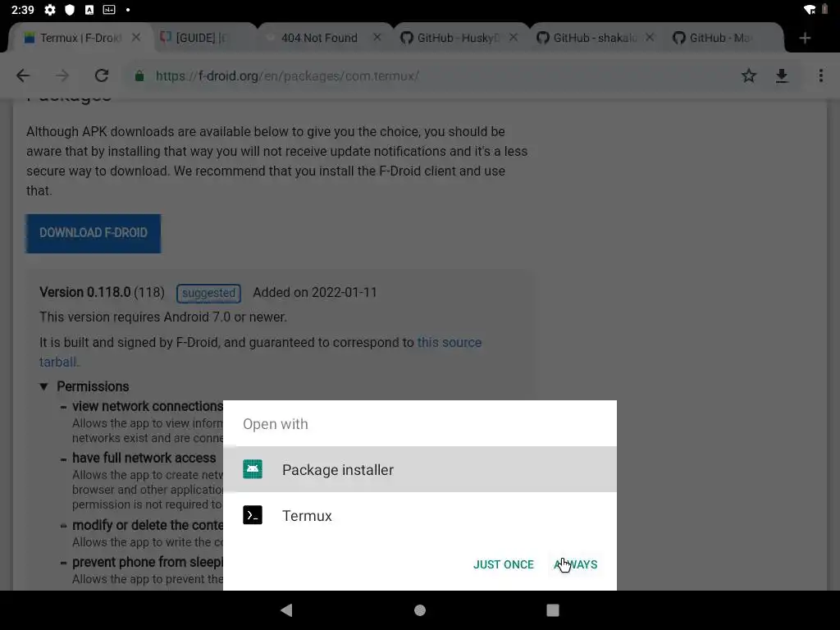Open a new tab with plus icon
The width and height of the screenshot is (840, 630).
pyautogui.click(x=805, y=38)
